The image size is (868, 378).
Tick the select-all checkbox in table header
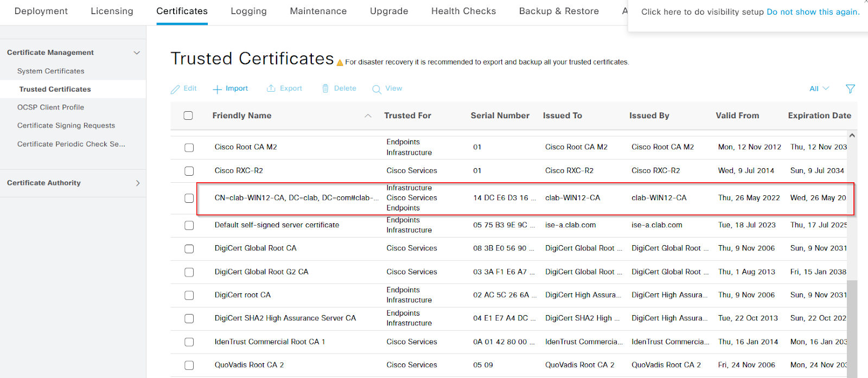188,116
